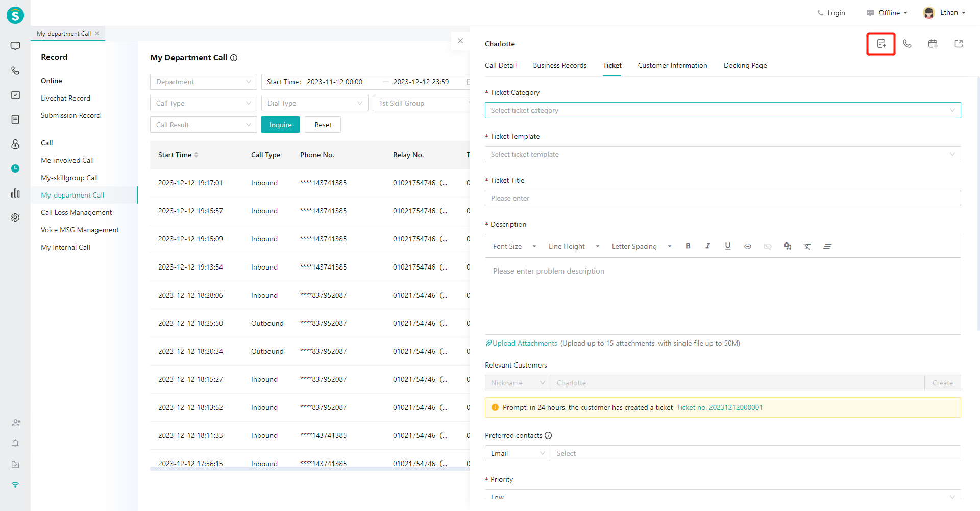Open the Line Height dropdown
Viewport: 980px width, 511px height.
(574, 246)
